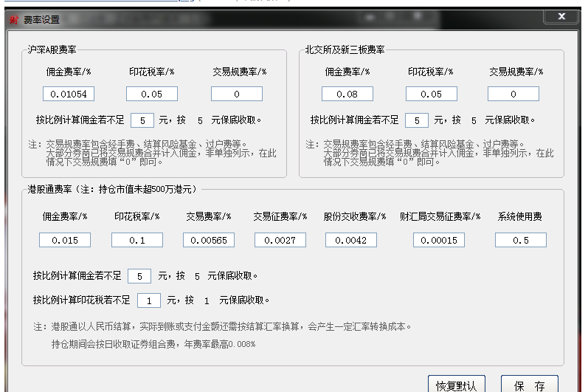Click the 财汇局交易征费率 field showing 0.00015
The height and width of the screenshot is (392, 588).
(439, 240)
